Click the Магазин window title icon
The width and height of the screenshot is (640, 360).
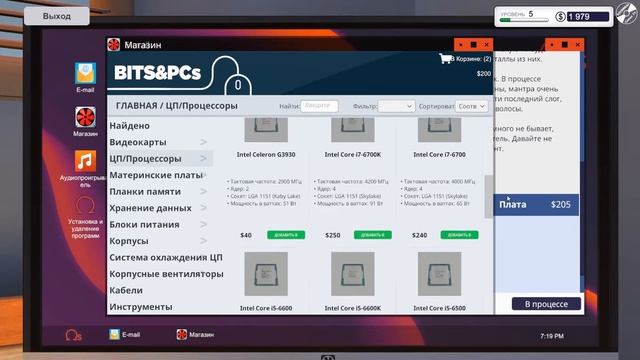(x=113, y=44)
